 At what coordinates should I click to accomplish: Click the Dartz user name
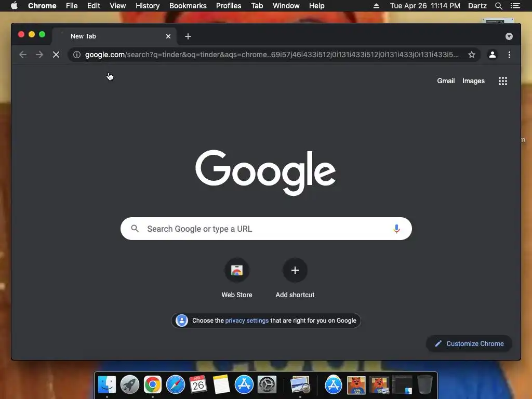point(477,6)
